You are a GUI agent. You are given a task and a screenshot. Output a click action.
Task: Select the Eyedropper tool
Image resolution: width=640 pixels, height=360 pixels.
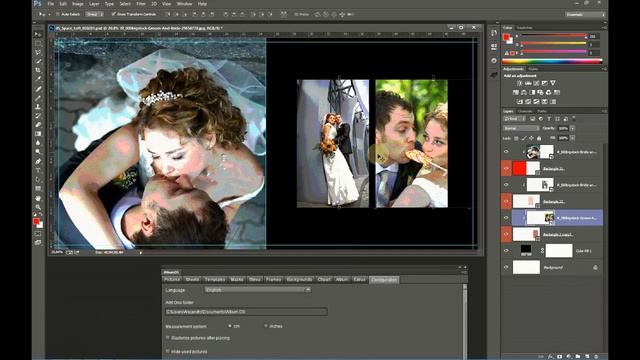point(38,79)
